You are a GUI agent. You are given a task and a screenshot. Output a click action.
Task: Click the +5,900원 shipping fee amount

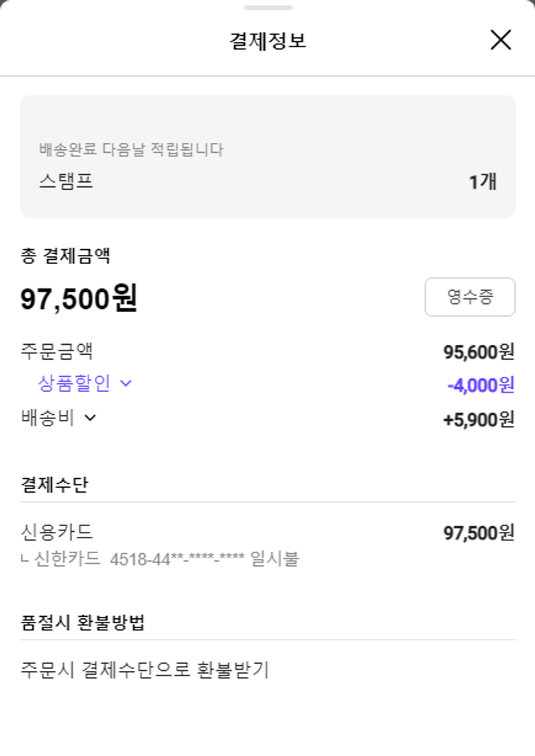(x=478, y=420)
